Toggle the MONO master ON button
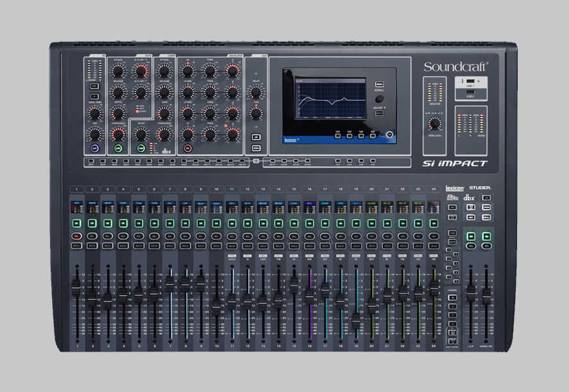This screenshot has height=392, width=569. 486,236
